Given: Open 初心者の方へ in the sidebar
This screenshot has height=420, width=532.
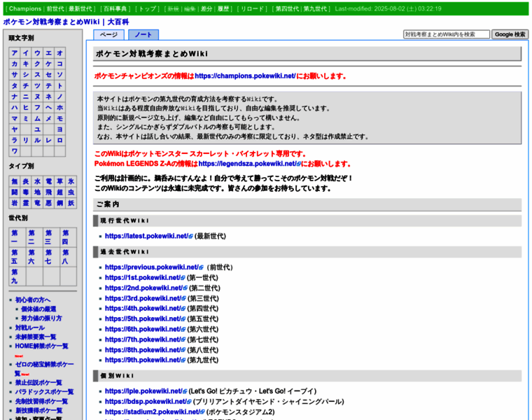Looking at the screenshot, I should pyautogui.click(x=33, y=300).
